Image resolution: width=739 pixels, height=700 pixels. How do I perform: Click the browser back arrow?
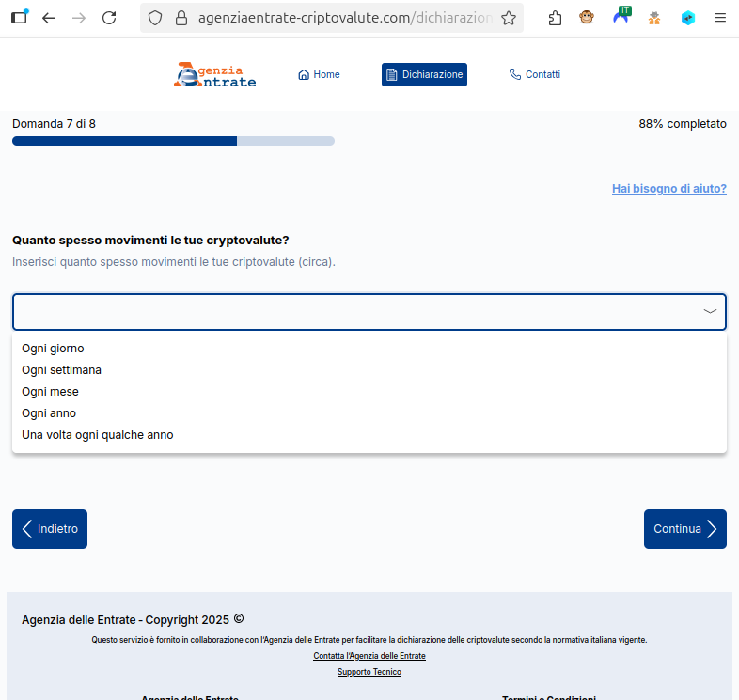pos(49,18)
